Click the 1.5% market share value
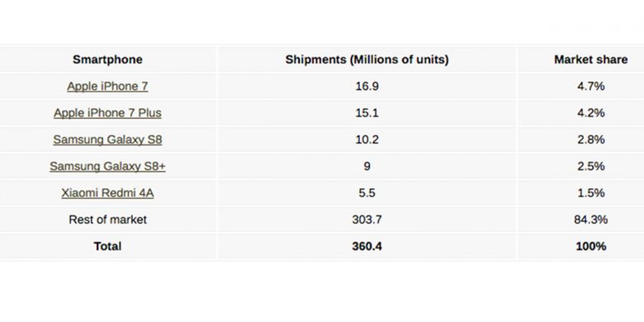 (590, 193)
